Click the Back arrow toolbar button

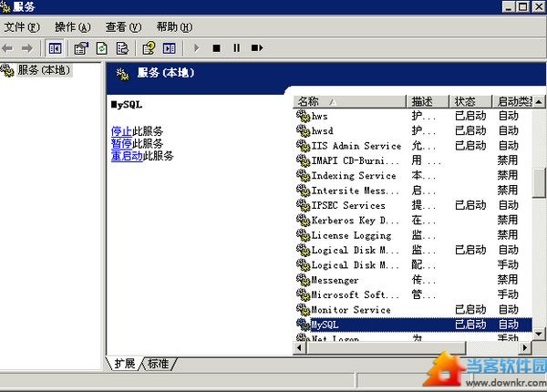(x=7, y=48)
